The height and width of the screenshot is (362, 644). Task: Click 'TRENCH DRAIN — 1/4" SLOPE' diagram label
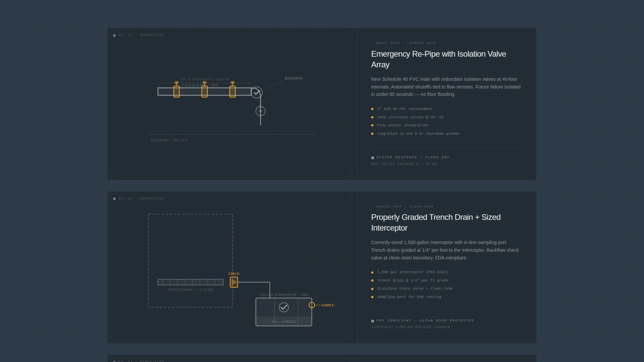click(x=190, y=290)
